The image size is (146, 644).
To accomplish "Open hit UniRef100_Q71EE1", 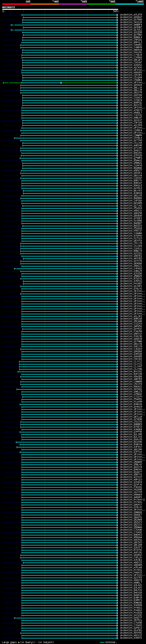I will tap(131, 218).
